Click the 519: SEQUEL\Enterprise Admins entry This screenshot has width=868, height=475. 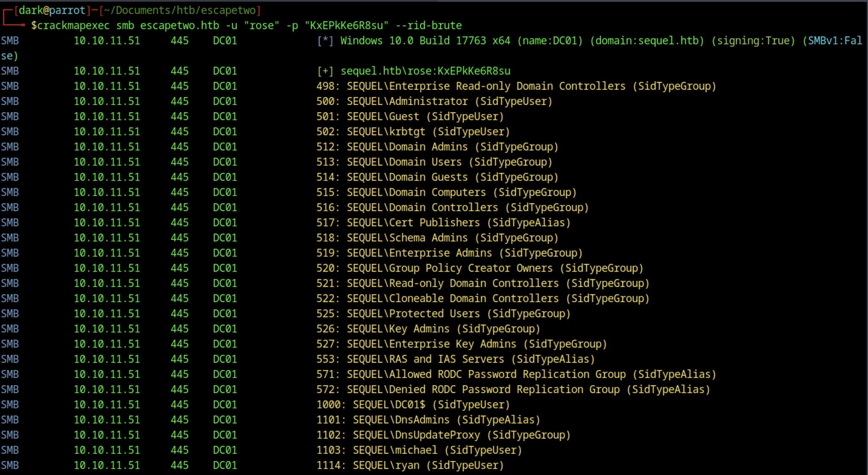click(450, 253)
